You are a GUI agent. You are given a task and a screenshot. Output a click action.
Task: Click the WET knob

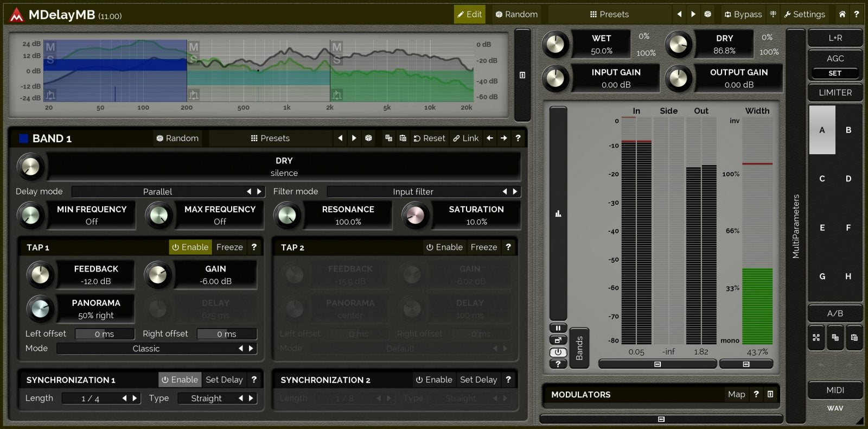(556, 45)
